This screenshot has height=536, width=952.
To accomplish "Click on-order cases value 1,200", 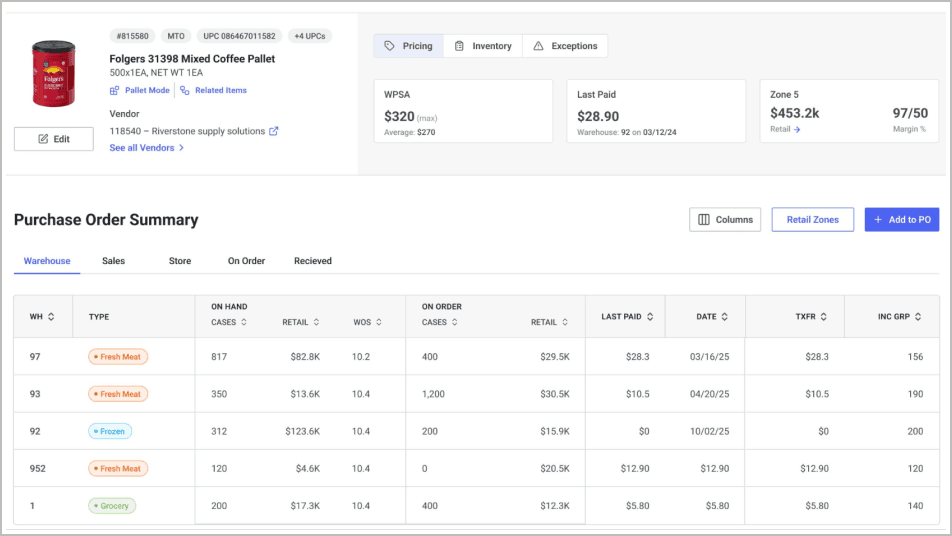I will (433, 394).
